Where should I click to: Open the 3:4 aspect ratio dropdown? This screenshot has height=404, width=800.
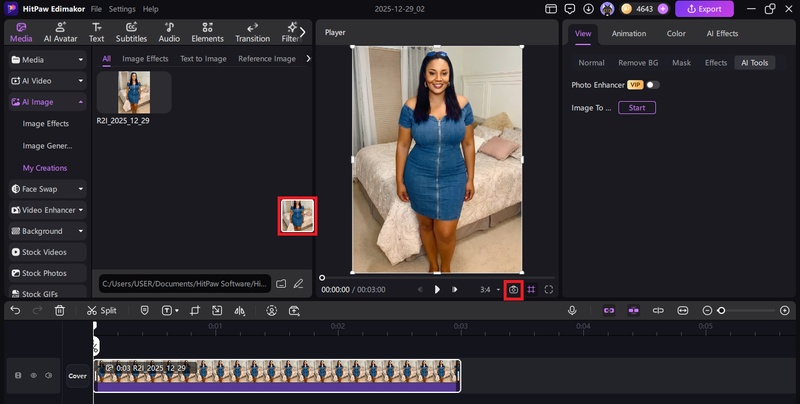coord(489,289)
